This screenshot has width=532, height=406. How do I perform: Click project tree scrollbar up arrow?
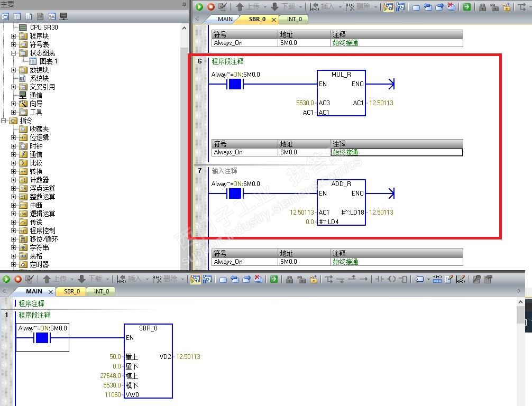(184, 28)
